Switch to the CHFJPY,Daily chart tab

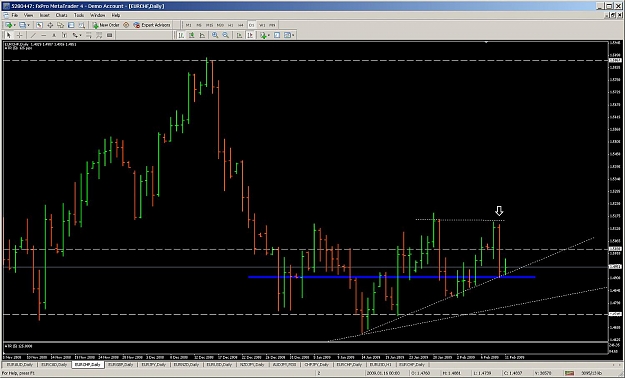[316, 364]
